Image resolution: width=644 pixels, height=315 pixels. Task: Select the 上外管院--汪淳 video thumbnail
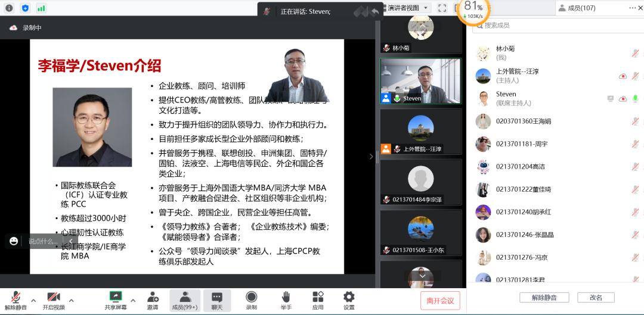pos(421,131)
